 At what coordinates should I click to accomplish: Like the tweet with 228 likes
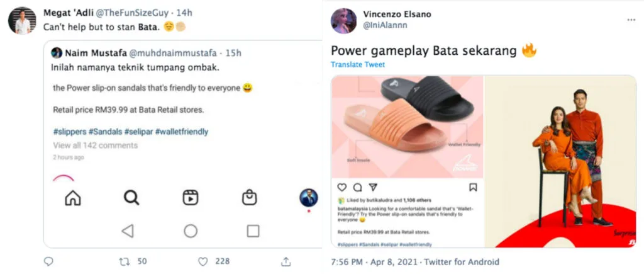click(x=203, y=261)
